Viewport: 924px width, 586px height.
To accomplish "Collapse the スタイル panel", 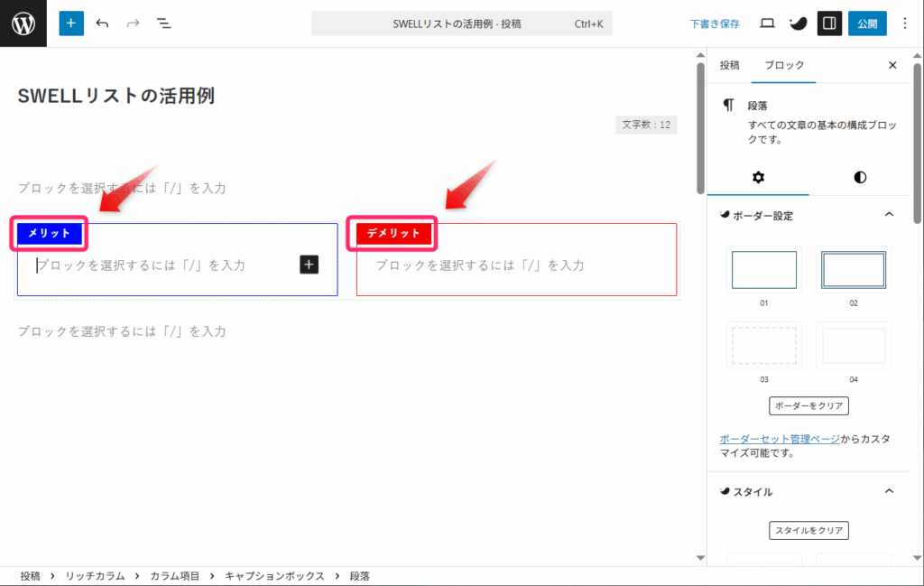I will (x=889, y=491).
